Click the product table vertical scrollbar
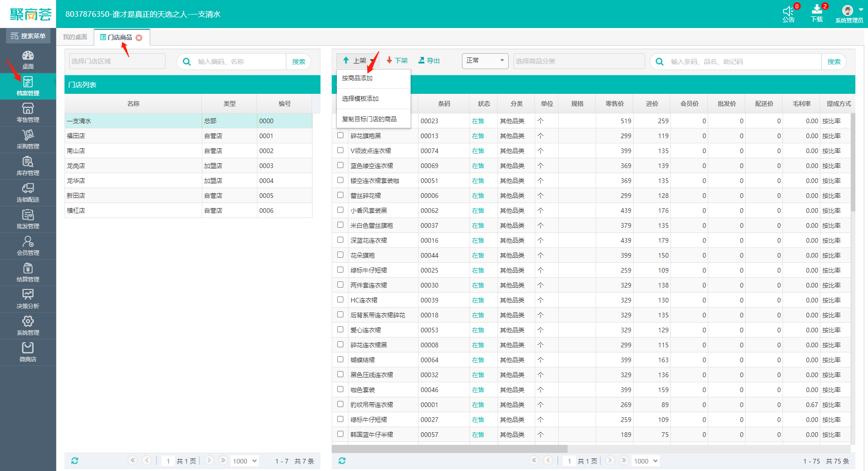Viewport: 868px width, 471px height. pyautogui.click(x=853, y=162)
